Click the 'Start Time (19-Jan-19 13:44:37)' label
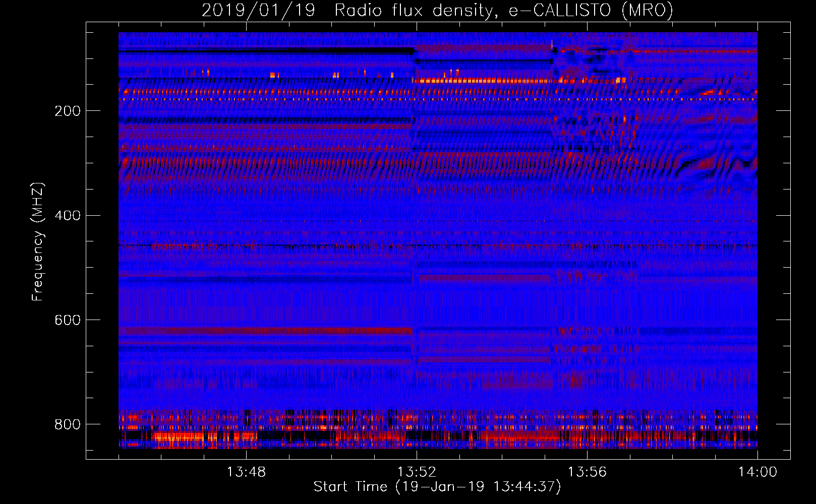The width and height of the screenshot is (816, 504). click(437, 487)
